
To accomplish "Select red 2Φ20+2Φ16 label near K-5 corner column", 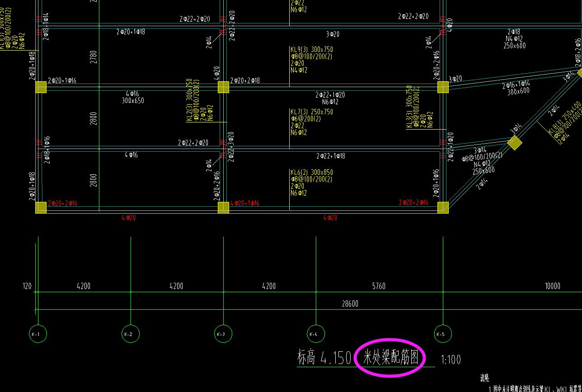I will tap(413, 203).
